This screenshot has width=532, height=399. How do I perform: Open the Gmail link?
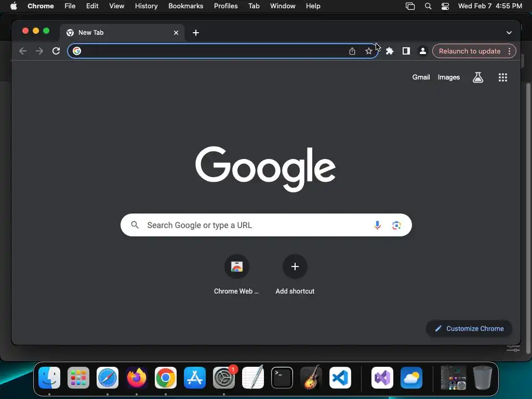(421, 77)
